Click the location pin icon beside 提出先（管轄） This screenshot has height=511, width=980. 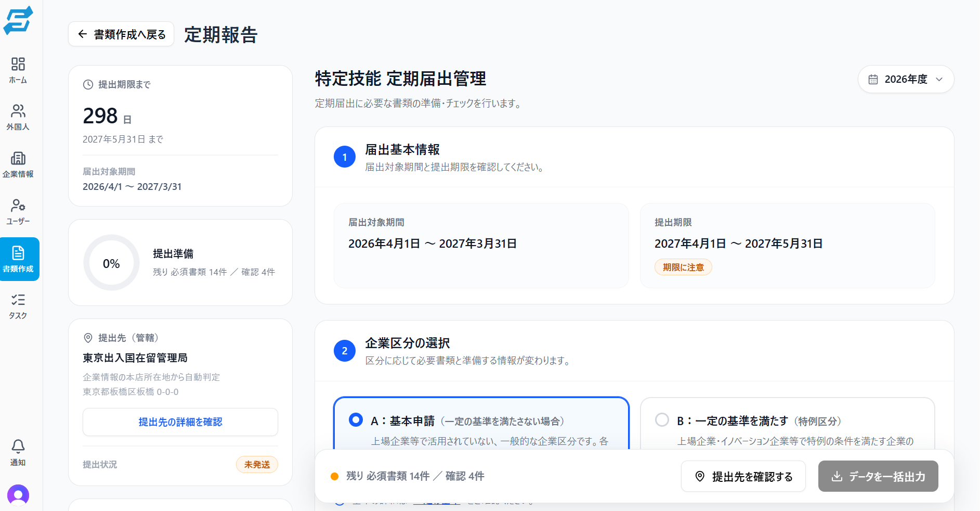point(88,338)
